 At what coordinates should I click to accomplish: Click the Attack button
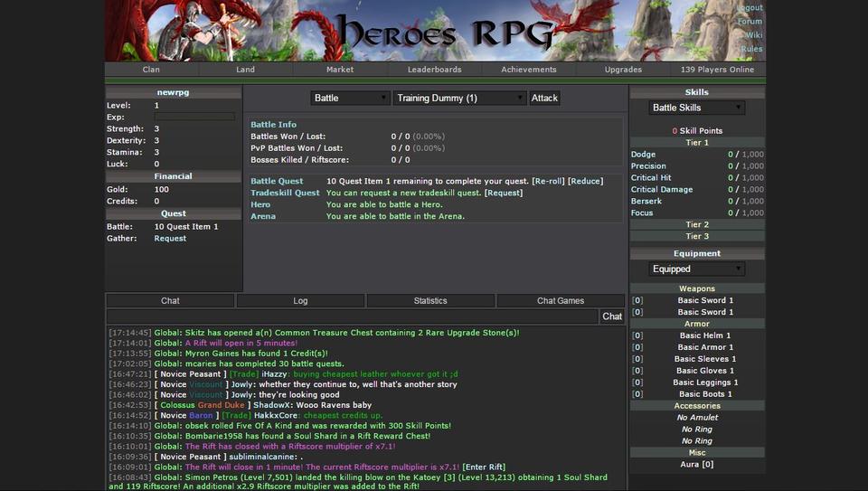click(544, 98)
